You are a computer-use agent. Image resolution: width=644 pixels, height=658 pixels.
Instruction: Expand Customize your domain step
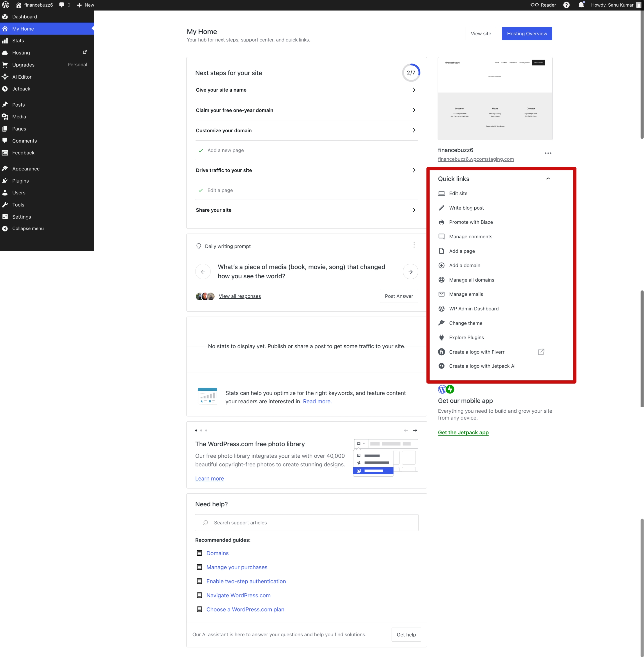click(x=307, y=131)
